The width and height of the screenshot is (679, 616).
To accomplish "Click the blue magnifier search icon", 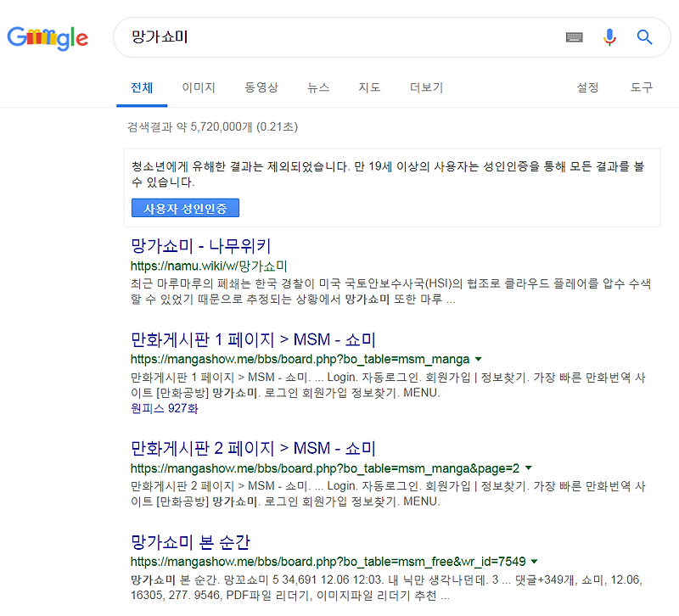I will pyautogui.click(x=644, y=37).
